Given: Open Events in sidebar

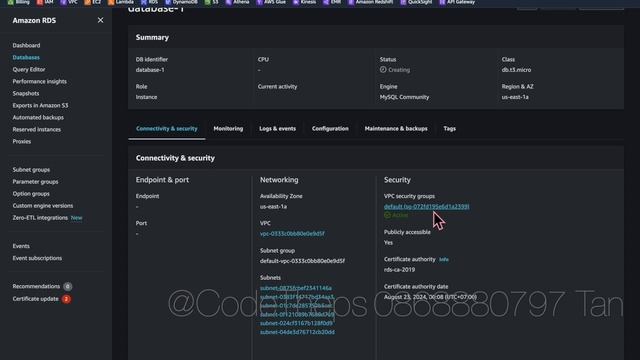Looking at the screenshot, I should coord(21,246).
